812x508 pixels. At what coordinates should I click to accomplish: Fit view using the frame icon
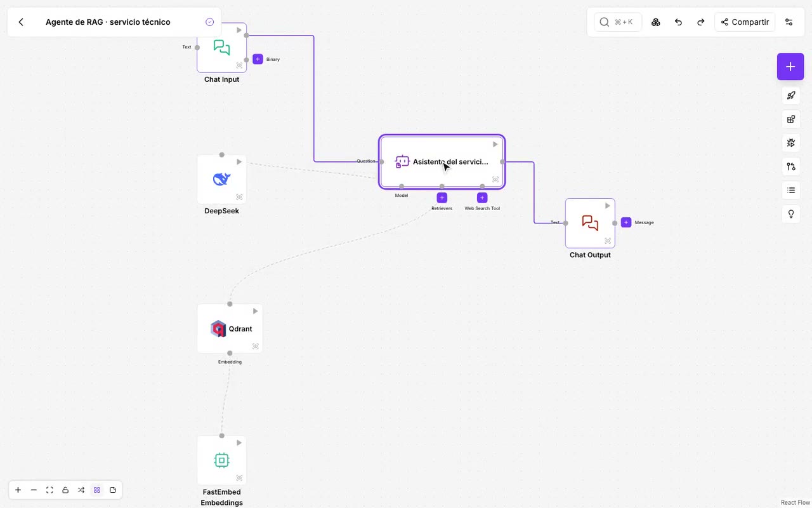click(49, 490)
